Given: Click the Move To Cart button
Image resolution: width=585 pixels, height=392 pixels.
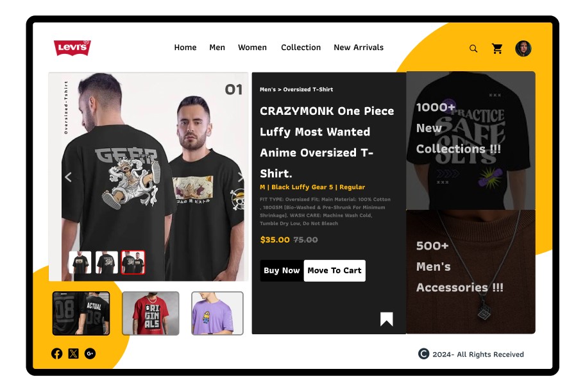Looking at the screenshot, I should (x=335, y=271).
